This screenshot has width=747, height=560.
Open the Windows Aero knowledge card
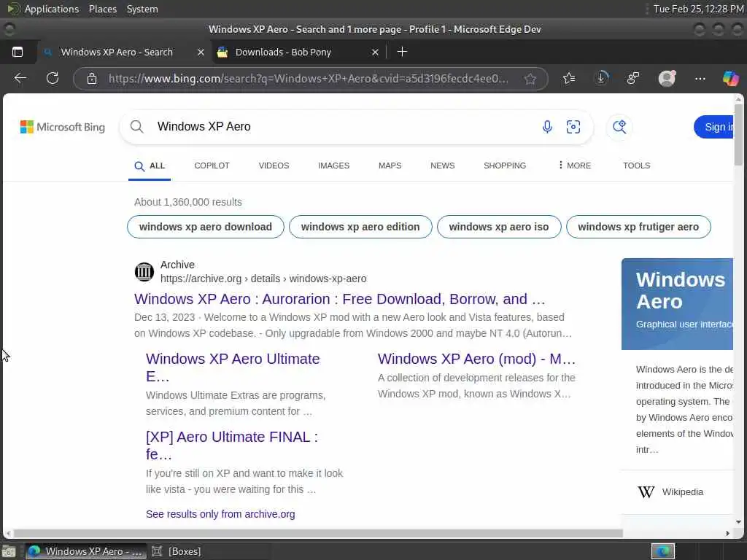point(677,304)
